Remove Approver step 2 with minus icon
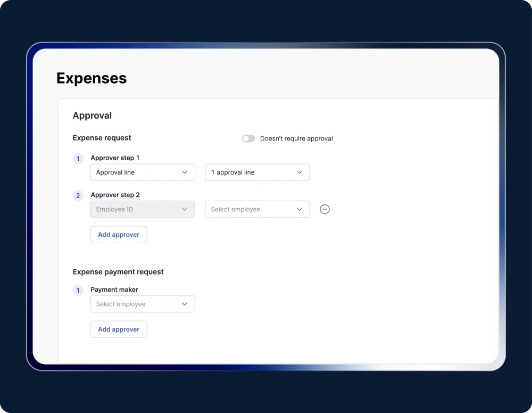The image size is (532, 413). (x=325, y=209)
